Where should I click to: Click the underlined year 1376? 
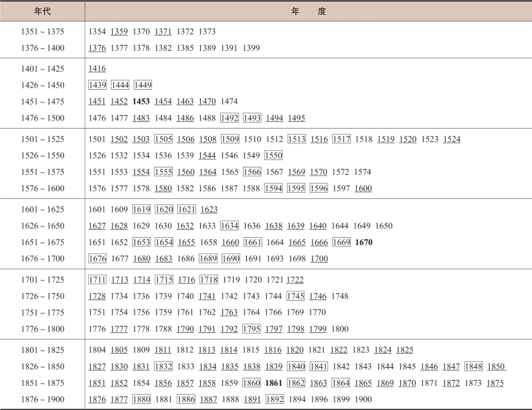click(97, 48)
